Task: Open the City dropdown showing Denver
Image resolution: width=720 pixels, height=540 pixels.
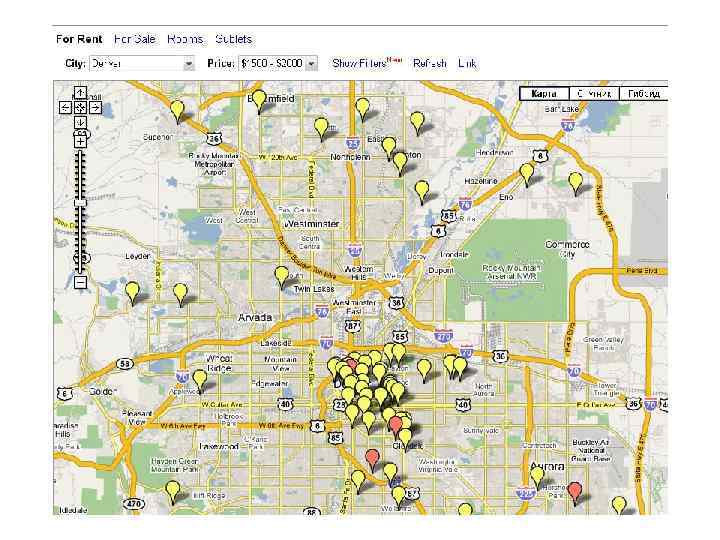Action: point(142,63)
